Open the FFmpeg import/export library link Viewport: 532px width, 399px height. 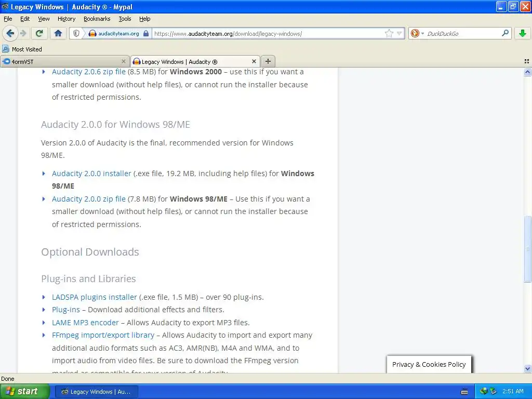click(x=103, y=335)
